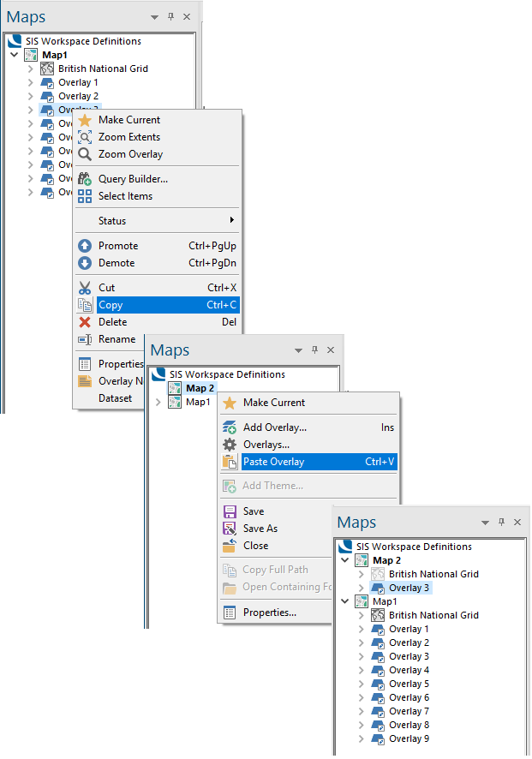Choose Paste Overlay from the context menu
The height and width of the screenshot is (759, 532).
coord(273,462)
